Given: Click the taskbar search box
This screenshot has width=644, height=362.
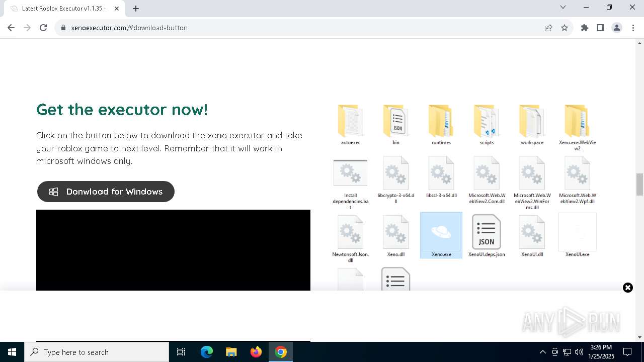Looking at the screenshot, I should (x=97, y=352).
